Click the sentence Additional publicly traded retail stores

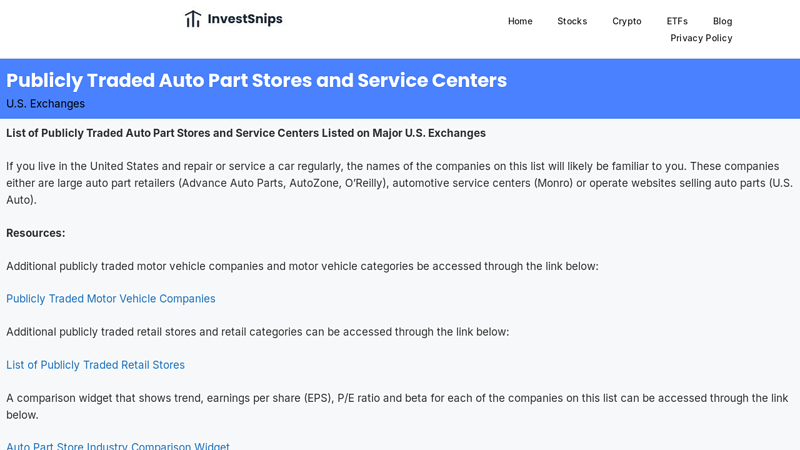[x=258, y=332]
